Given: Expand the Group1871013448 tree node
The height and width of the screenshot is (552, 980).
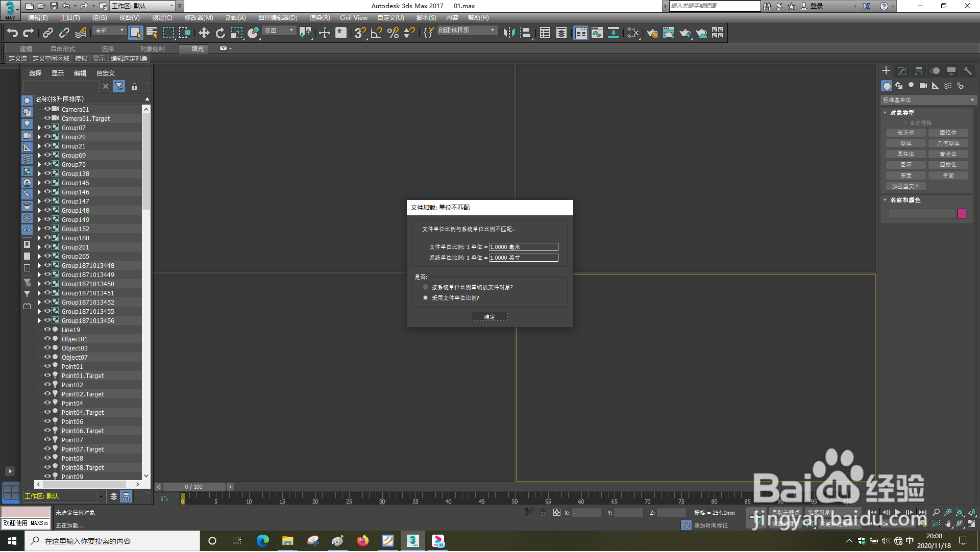Looking at the screenshot, I should (39, 266).
